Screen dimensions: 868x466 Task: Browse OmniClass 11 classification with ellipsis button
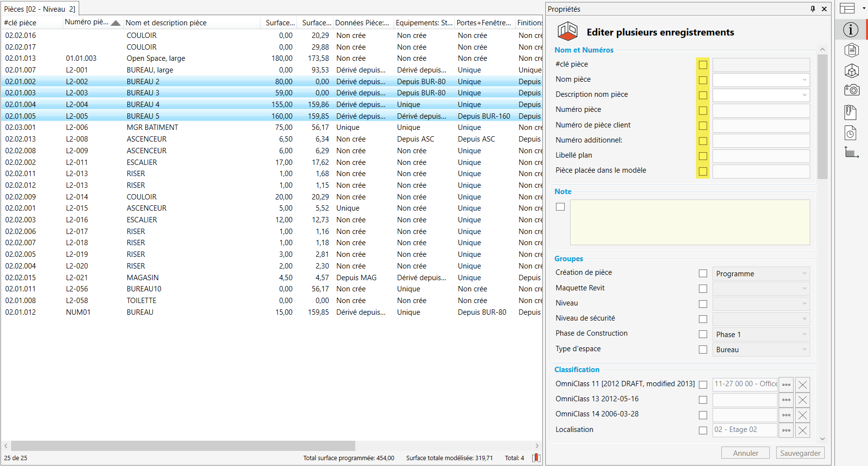click(x=786, y=385)
